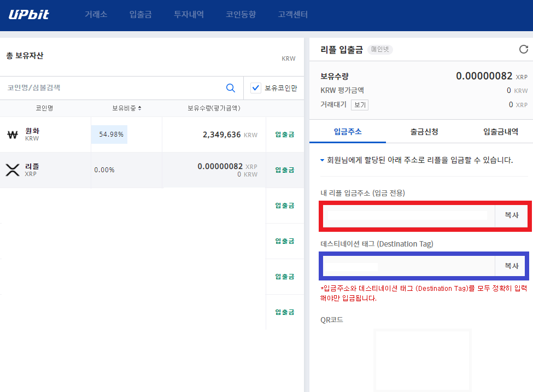Copy the Destination Tag
The image size is (533, 392).
(x=511, y=266)
